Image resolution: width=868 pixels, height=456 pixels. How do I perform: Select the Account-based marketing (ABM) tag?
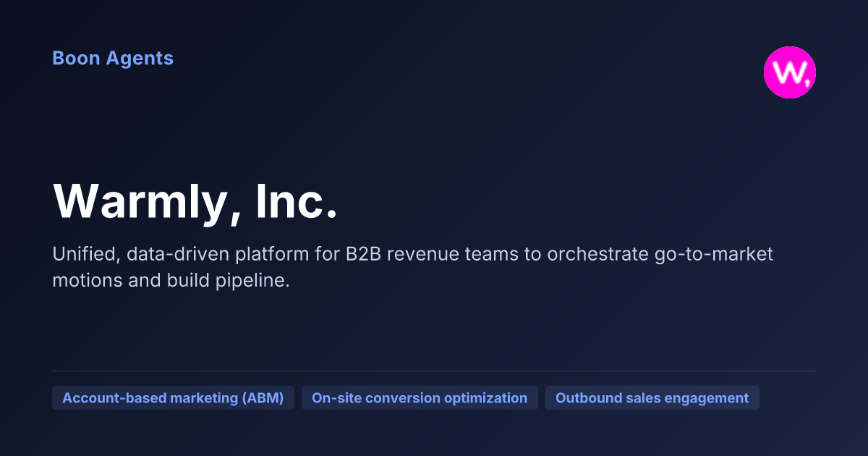(x=173, y=398)
